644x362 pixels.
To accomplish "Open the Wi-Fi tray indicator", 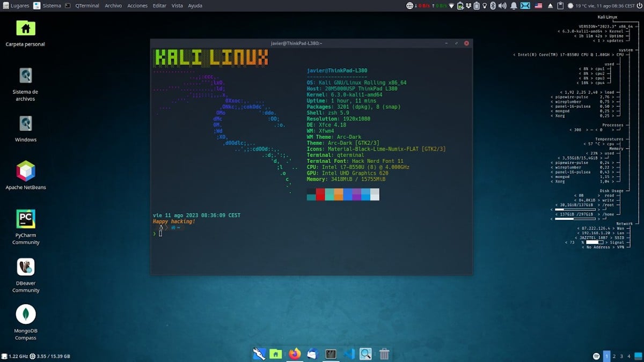I will [451, 6].
